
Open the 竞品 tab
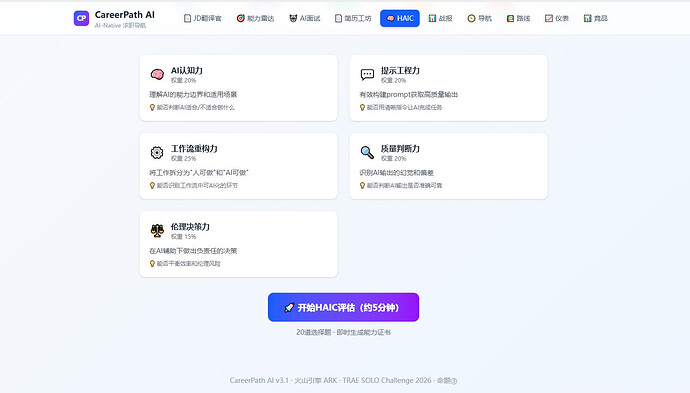pos(595,18)
